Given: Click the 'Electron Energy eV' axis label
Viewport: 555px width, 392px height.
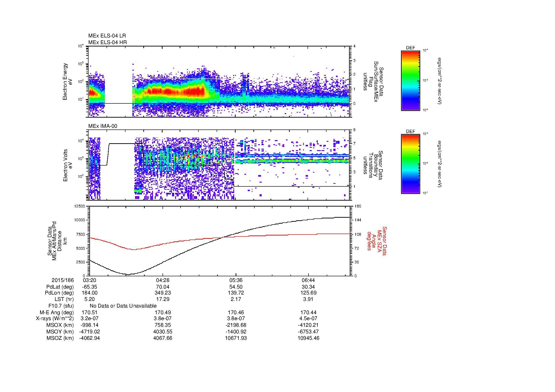Looking at the screenshot, I should pos(67,82).
